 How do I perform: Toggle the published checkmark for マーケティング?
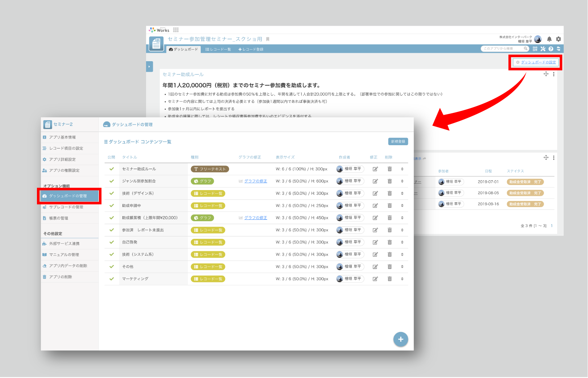click(112, 279)
